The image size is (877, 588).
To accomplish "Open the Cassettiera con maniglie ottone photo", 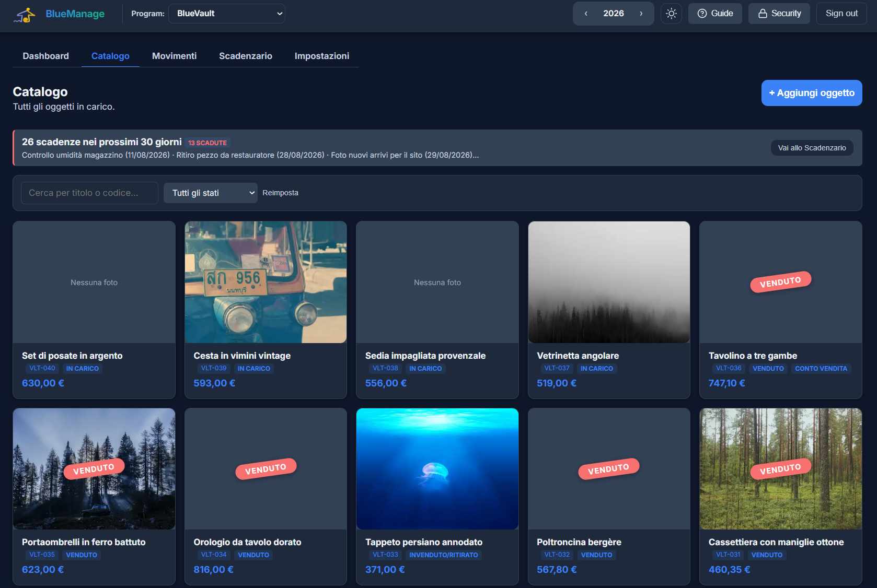I will point(781,469).
